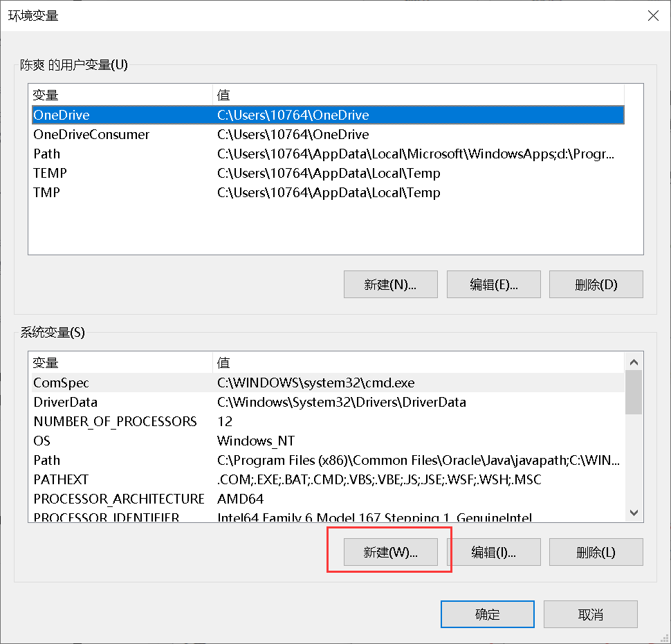Click the 删除(D) button for user variables
The width and height of the screenshot is (671, 644).
pos(596,284)
